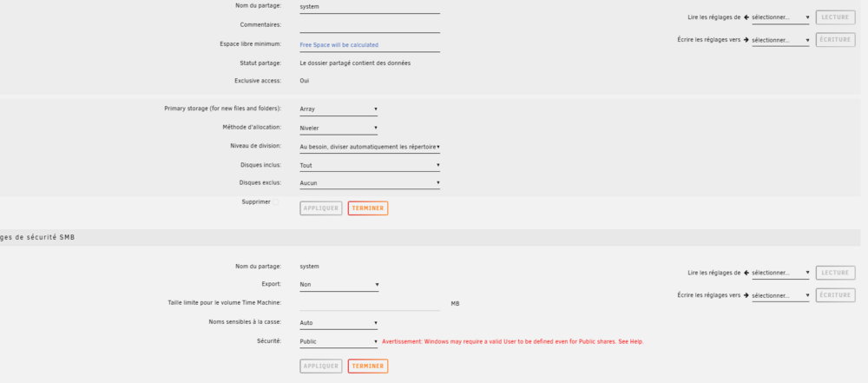The image size is (868, 383).
Task: Tick the Supprimer checkbox
Action: 276,202
